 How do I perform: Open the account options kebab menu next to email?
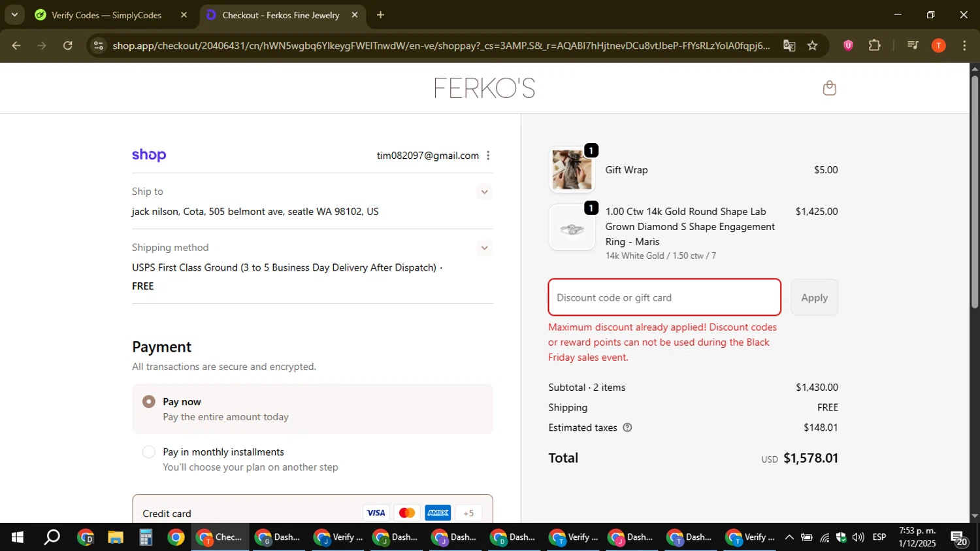488,156
